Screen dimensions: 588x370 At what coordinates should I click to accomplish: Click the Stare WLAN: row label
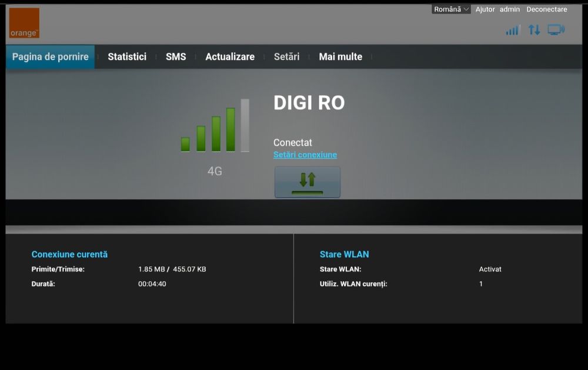[x=340, y=269]
